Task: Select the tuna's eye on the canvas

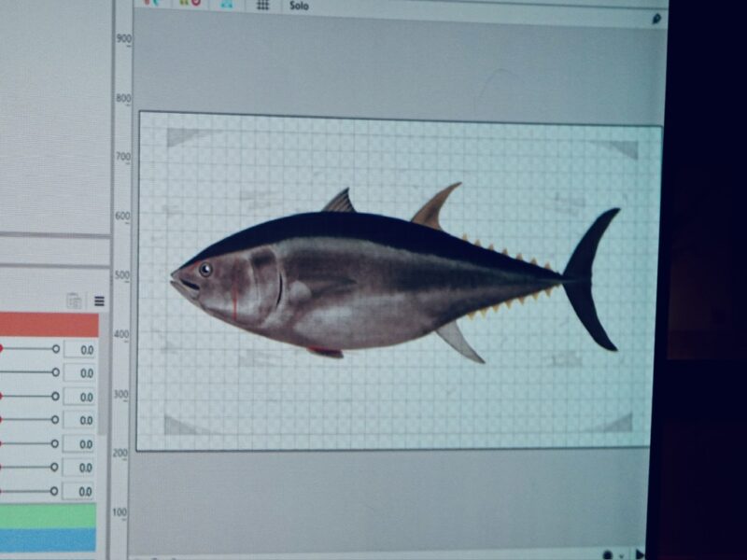Action: click(205, 270)
